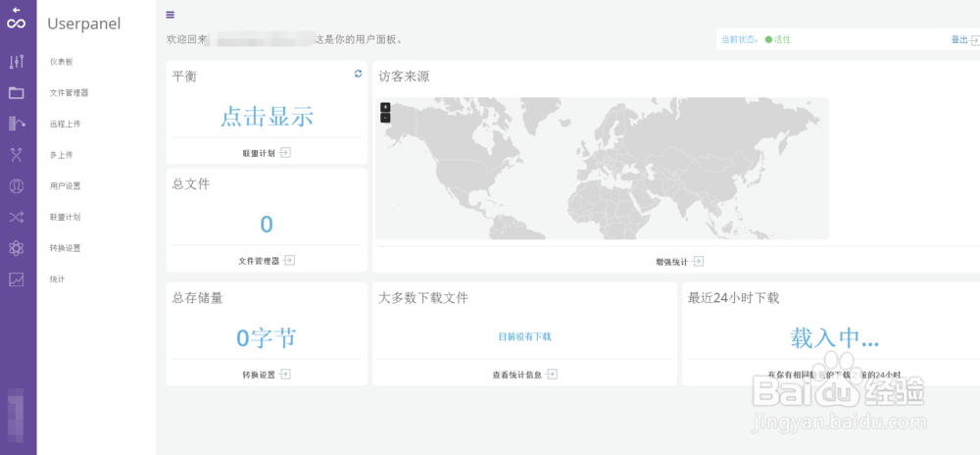Open 文件管理器 link under total files
The image size is (980, 455).
tap(259, 261)
